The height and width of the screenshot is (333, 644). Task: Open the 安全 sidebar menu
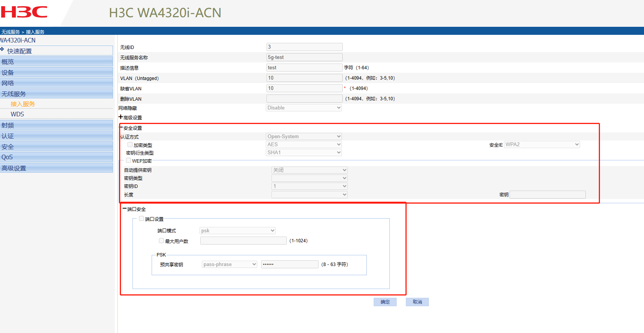click(x=57, y=147)
